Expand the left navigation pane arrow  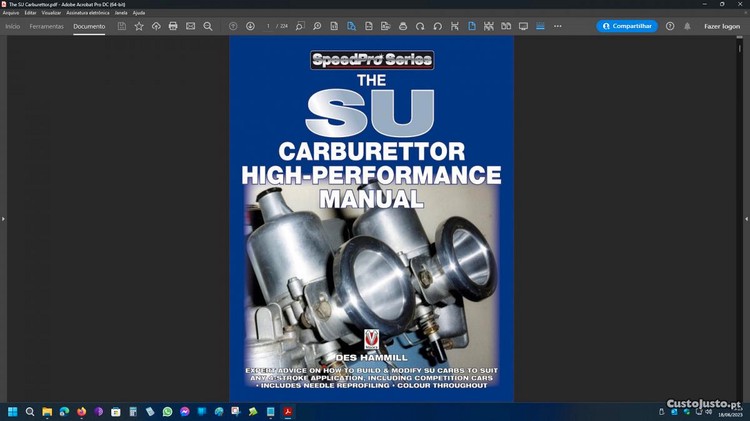pos(3,218)
